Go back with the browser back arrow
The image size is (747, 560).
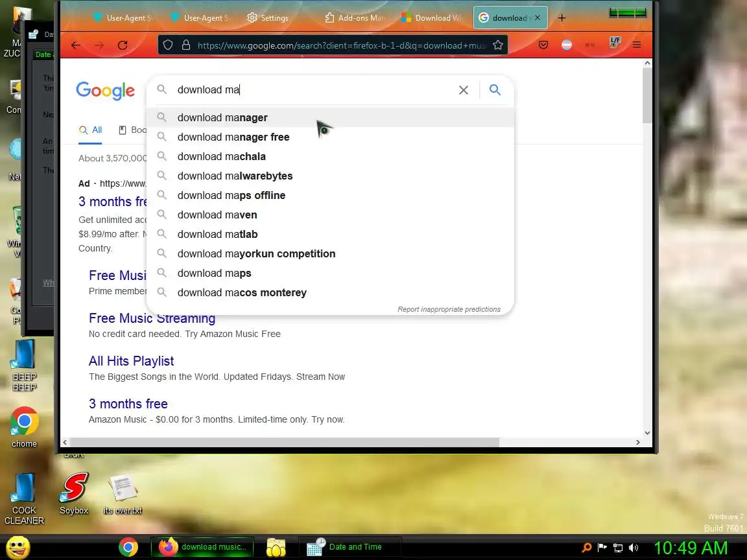[75, 45]
